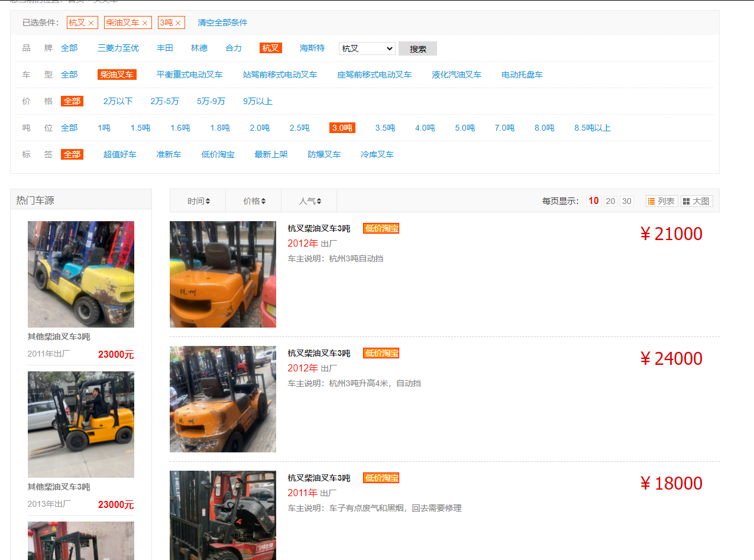Select 平衡重式电动叉车 vehicle type

(x=189, y=75)
